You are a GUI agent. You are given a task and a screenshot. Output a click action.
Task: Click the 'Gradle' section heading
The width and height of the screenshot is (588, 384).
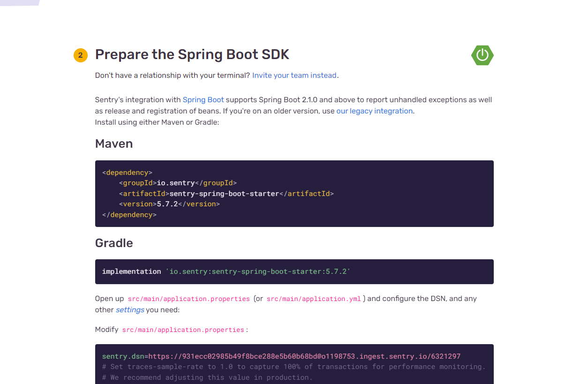pyautogui.click(x=114, y=243)
